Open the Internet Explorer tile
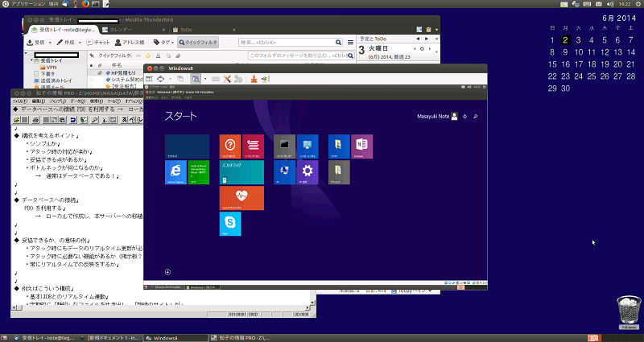 point(175,172)
